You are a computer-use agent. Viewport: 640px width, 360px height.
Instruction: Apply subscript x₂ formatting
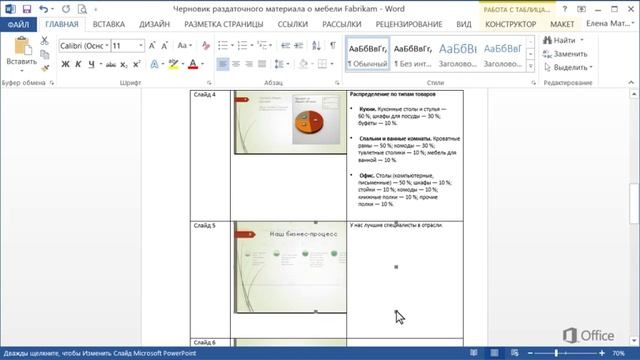[124, 64]
